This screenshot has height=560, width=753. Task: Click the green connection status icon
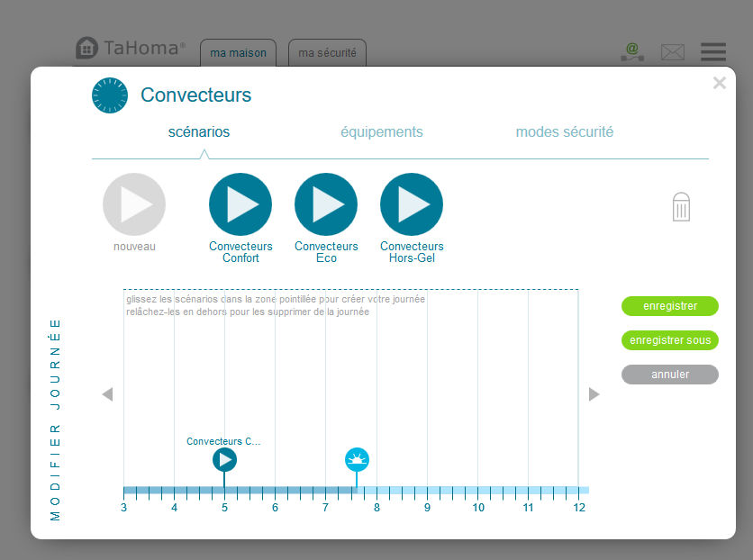pos(632,52)
